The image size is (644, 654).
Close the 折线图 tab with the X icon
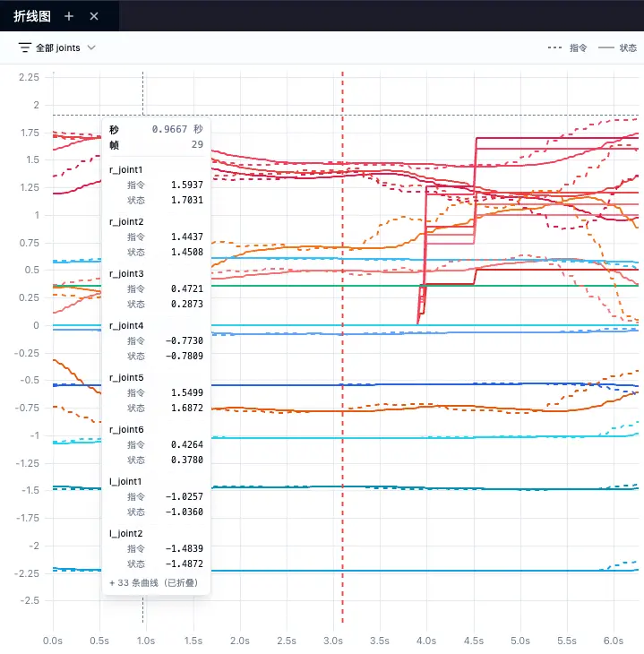tap(94, 16)
